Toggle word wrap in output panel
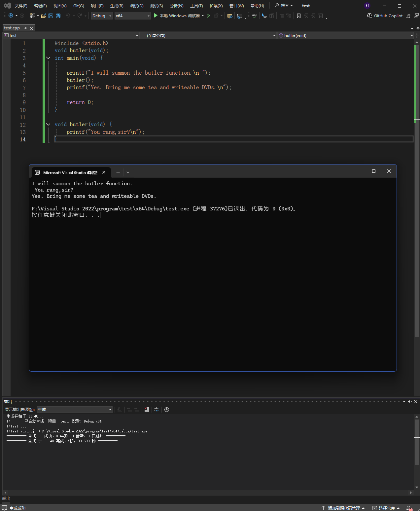Screen dimensions: 420x511 pyautogui.click(x=157, y=410)
